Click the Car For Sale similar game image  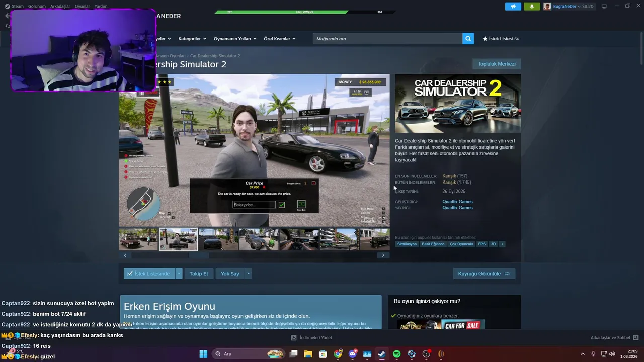click(463, 325)
